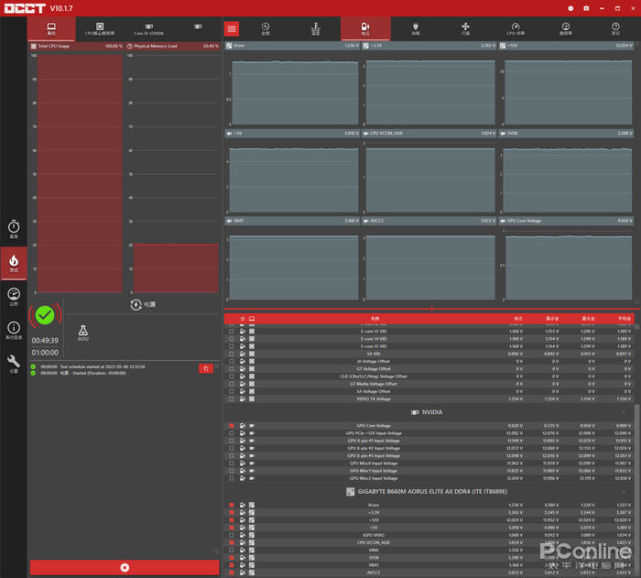Click monitor-column icon in Vcore table row
The image size is (641, 578).
click(x=252, y=505)
